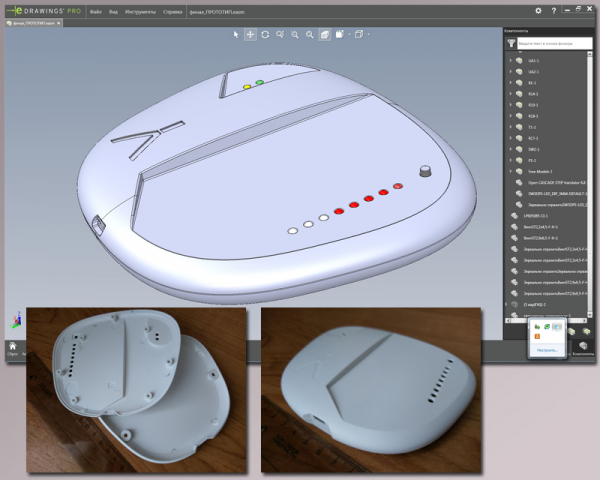Click the orange tray icon in popup
Screen dimensions: 600x480
tap(537, 336)
